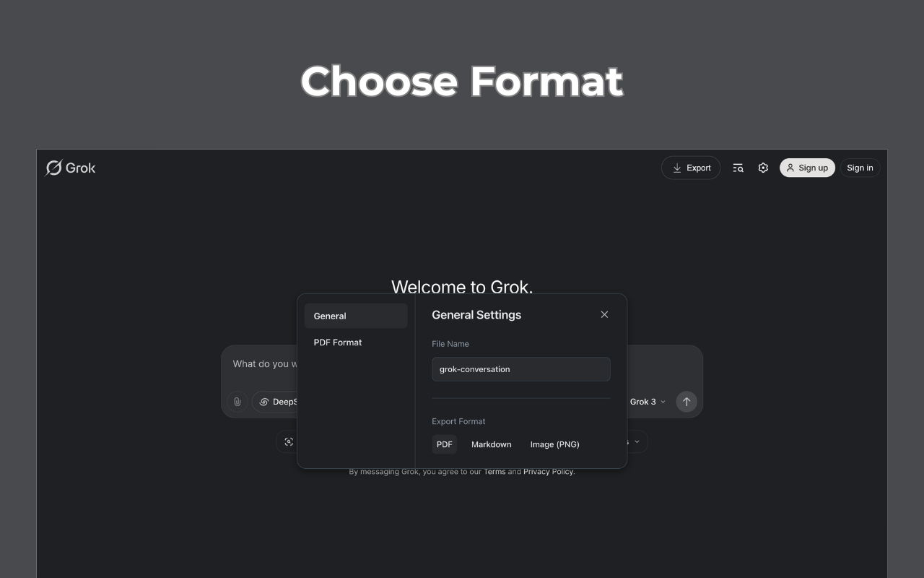Image resolution: width=924 pixels, height=578 pixels.
Task: Switch to the PDF Format settings tab
Action: [337, 342]
